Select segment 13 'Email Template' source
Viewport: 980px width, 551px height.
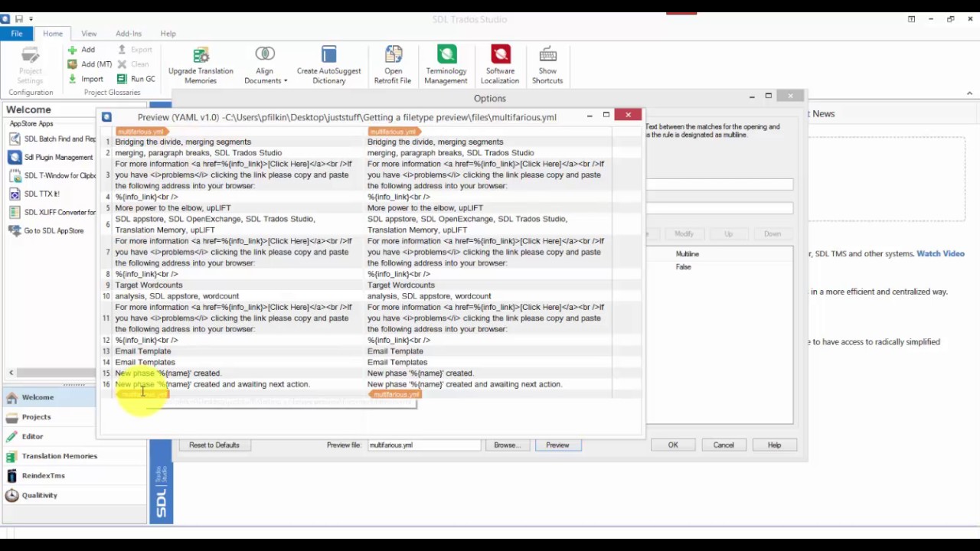(x=143, y=351)
